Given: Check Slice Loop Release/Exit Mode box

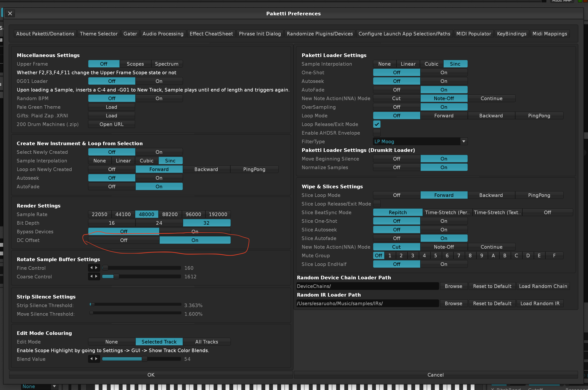Looking at the screenshot, I should click(x=377, y=204).
